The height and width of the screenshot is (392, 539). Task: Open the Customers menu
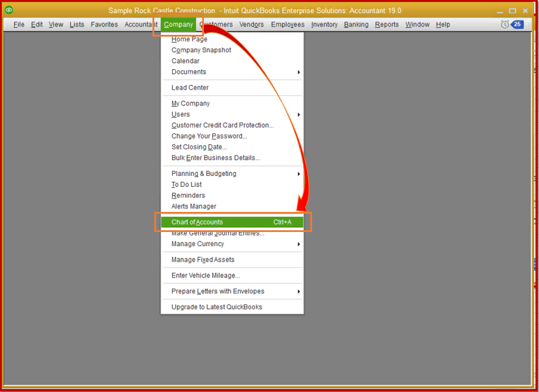(x=216, y=24)
